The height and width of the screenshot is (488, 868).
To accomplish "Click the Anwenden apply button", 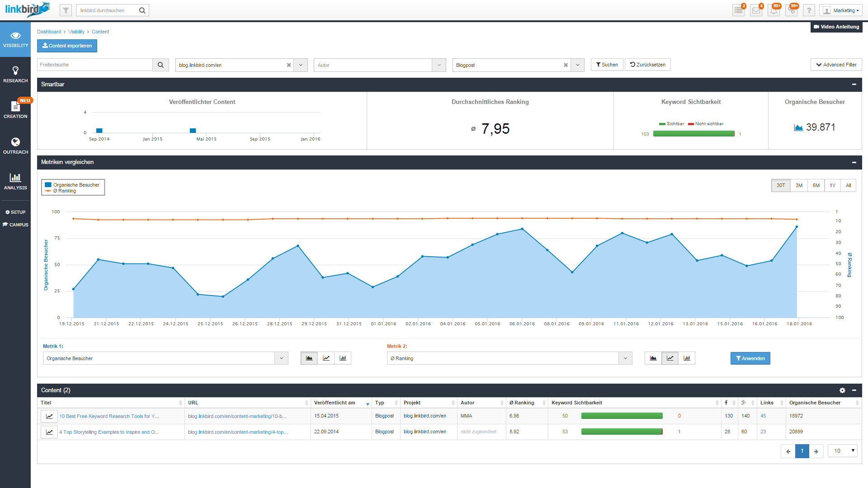I will [750, 358].
